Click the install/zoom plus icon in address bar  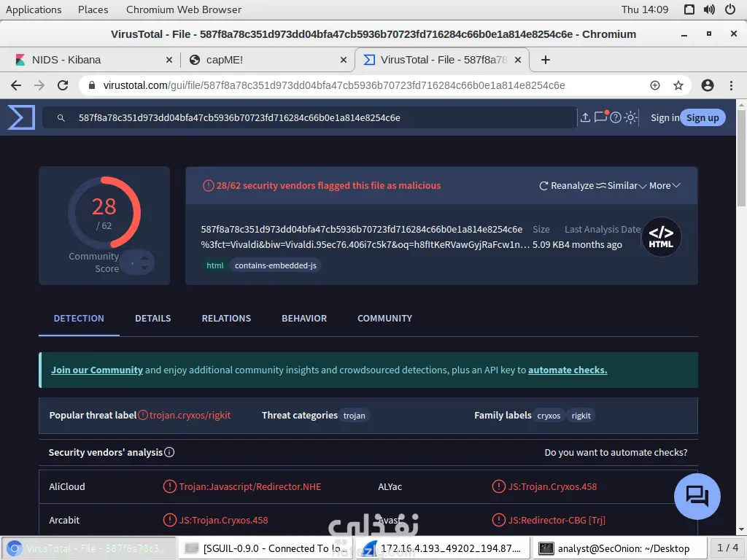click(x=655, y=85)
